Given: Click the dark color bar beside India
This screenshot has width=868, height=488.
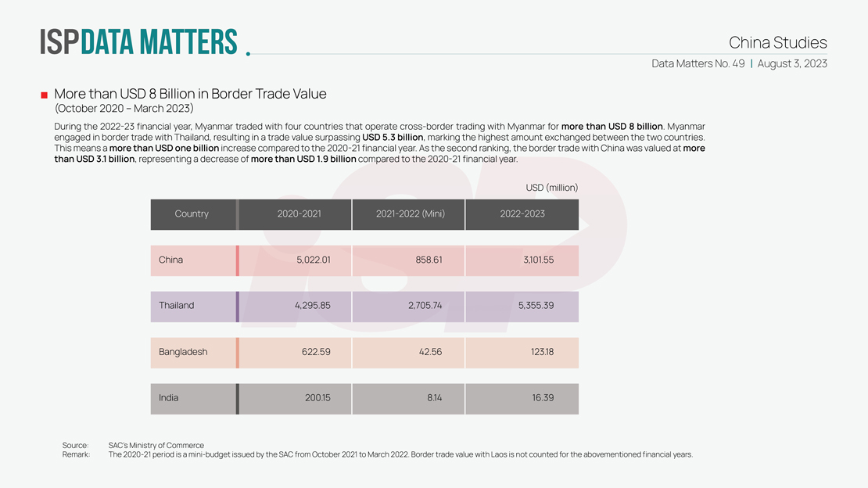Looking at the screenshot, I should coord(237,399).
